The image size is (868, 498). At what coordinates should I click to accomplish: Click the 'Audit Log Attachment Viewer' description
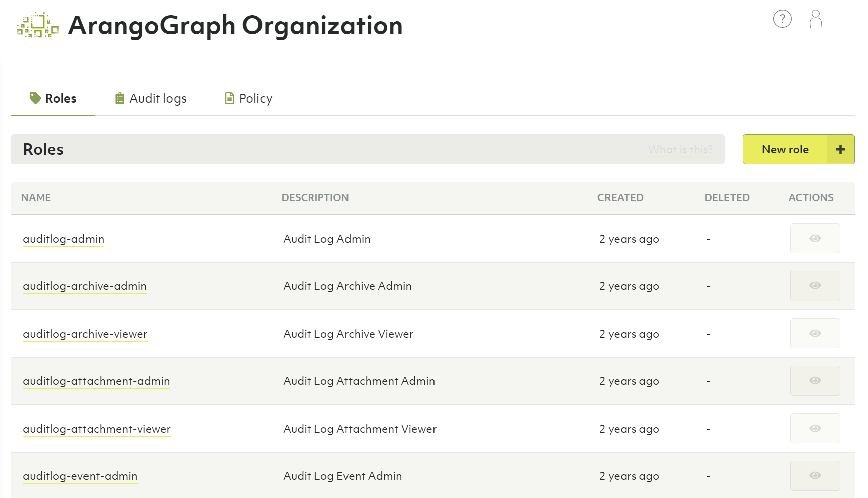(360, 429)
